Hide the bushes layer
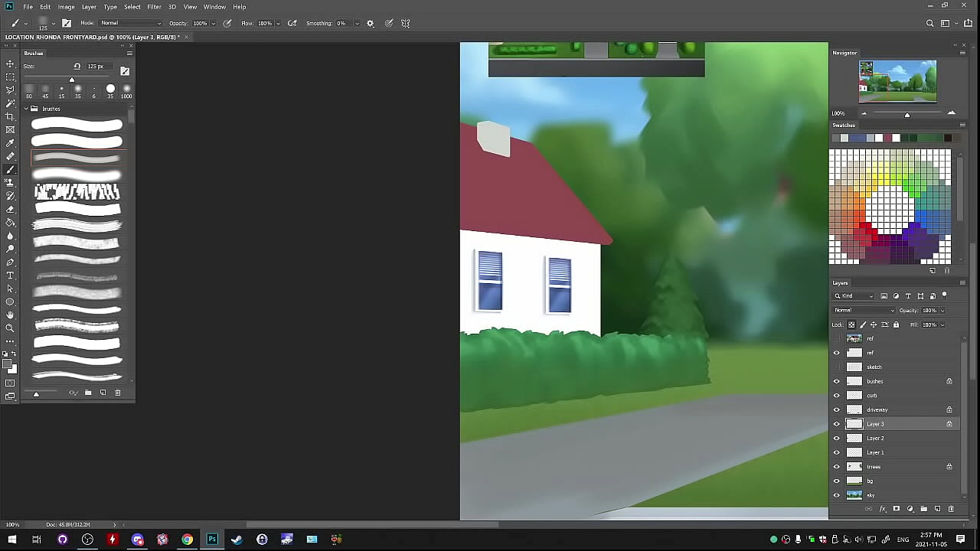Screen dimensions: 980x551 [x=836, y=381]
